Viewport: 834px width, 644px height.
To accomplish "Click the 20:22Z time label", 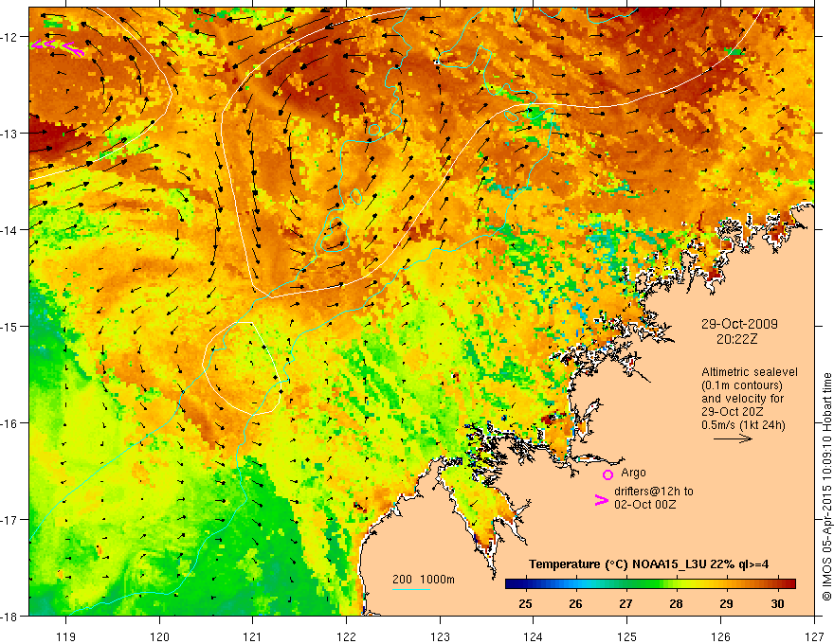I will pos(736,339).
